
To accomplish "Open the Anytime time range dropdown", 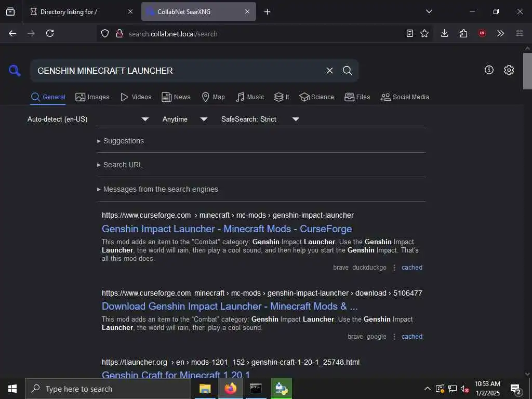I will coord(184,119).
